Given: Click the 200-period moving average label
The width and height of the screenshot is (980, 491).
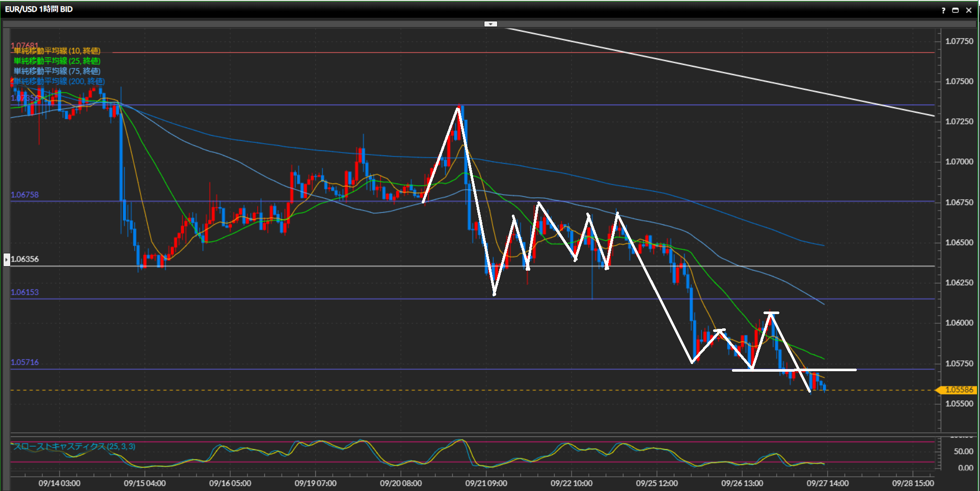Looking at the screenshot, I should pyautogui.click(x=59, y=82).
